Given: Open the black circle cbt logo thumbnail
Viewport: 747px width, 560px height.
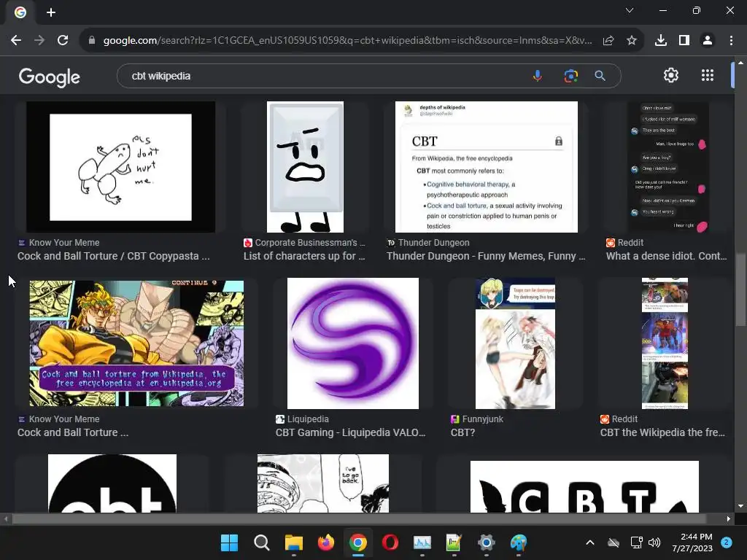Looking at the screenshot, I should pyautogui.click(x=112, y=483).
